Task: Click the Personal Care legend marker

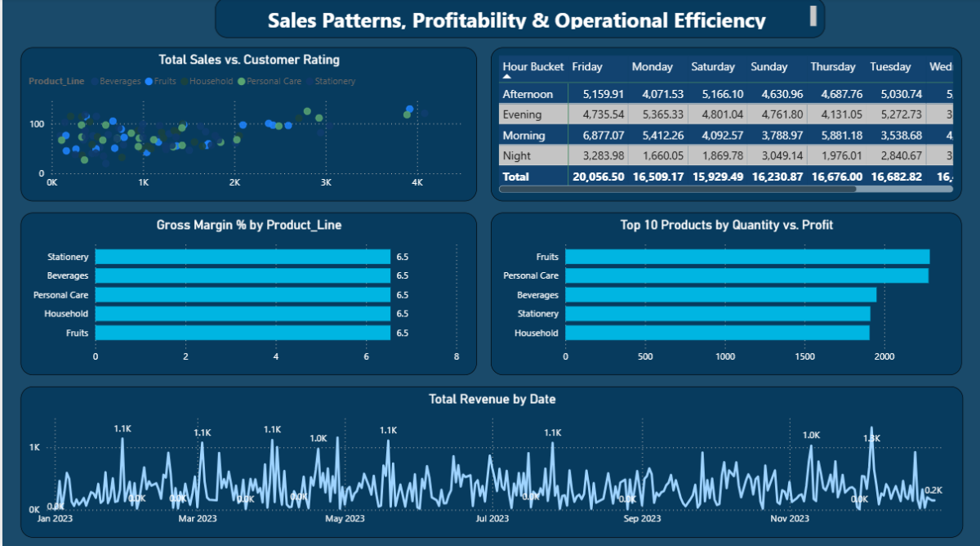Action: coord(242,82)
